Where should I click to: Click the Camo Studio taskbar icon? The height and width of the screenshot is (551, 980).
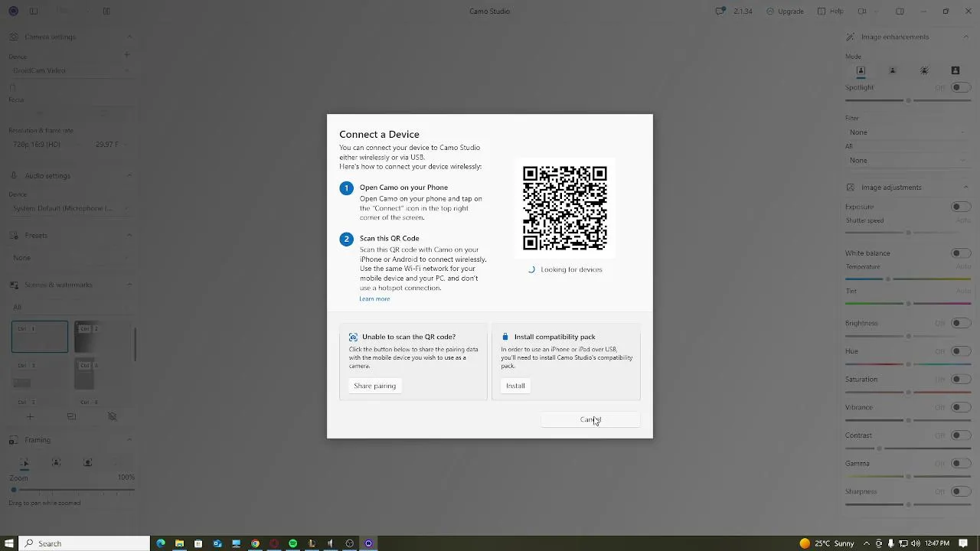[x=368, y=543]
